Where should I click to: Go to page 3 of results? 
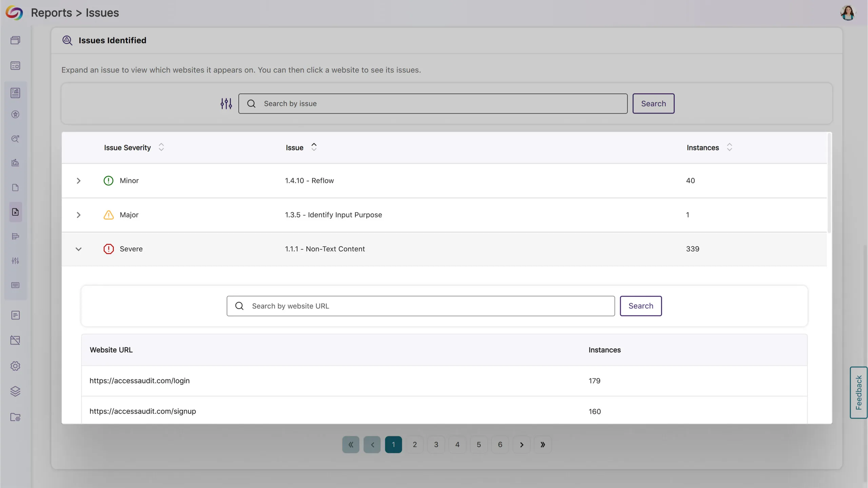tap(436, 445)
